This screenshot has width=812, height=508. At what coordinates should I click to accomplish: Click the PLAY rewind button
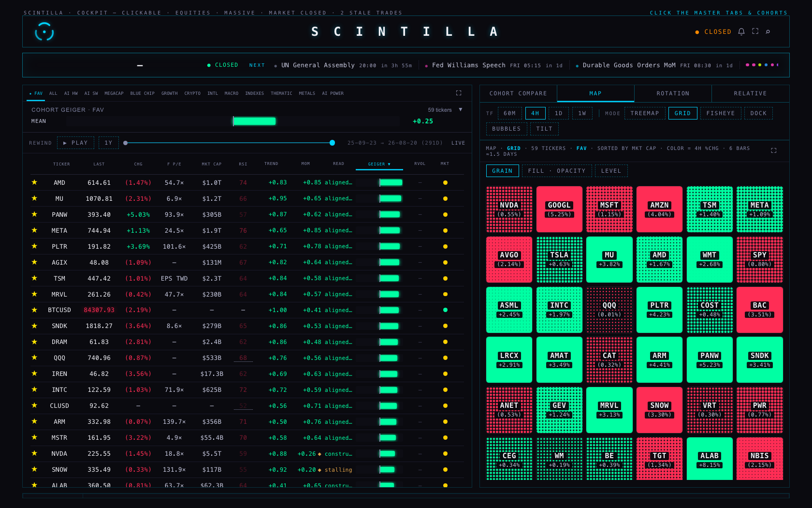(75, 143)
